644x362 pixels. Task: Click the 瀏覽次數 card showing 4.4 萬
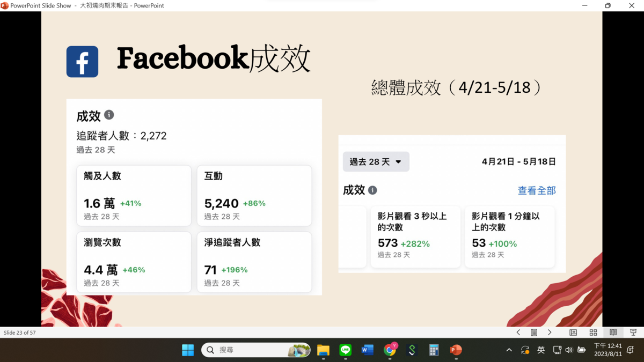point(134,262)
